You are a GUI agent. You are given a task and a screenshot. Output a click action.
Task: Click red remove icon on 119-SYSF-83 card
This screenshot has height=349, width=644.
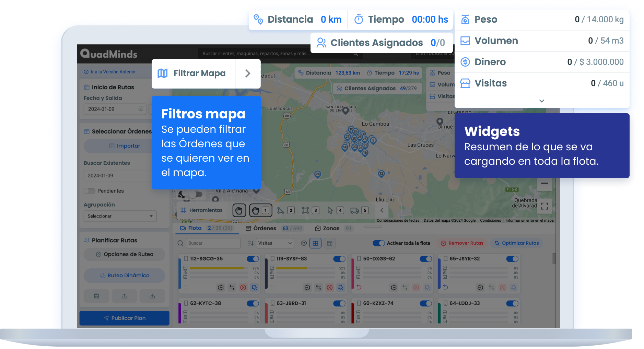(x=329, y=288)
